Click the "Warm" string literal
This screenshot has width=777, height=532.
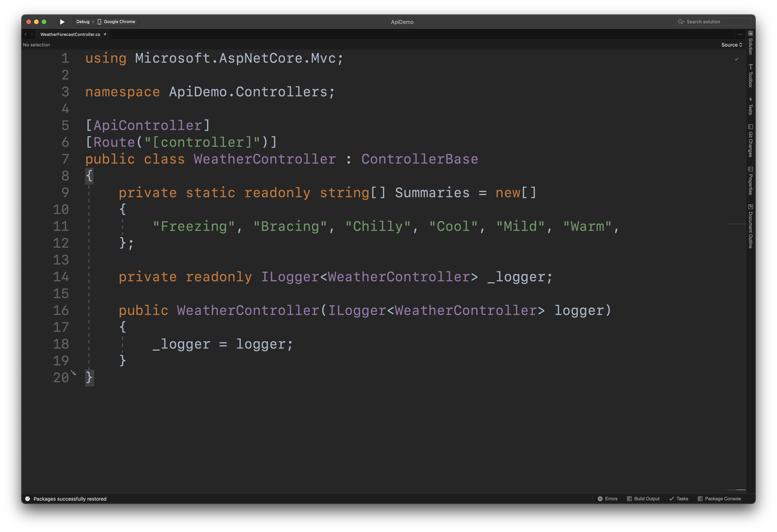pyautogui.click(x=587, y=227)
